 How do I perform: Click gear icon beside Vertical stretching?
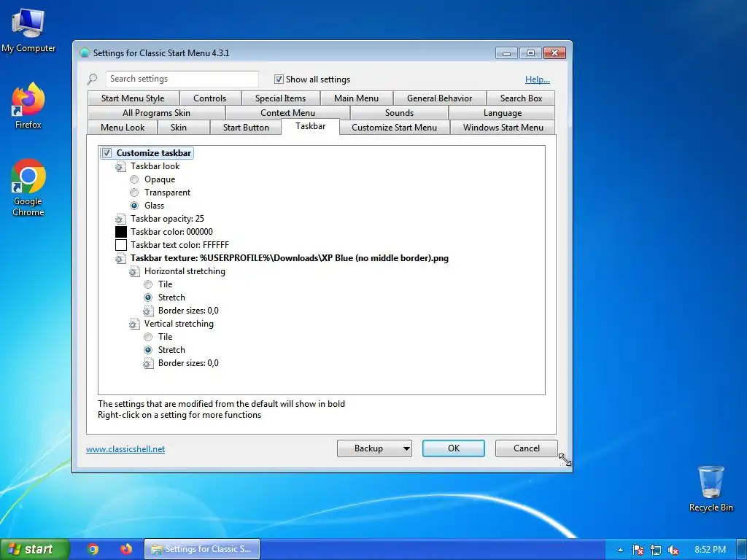tap(134, 324)
